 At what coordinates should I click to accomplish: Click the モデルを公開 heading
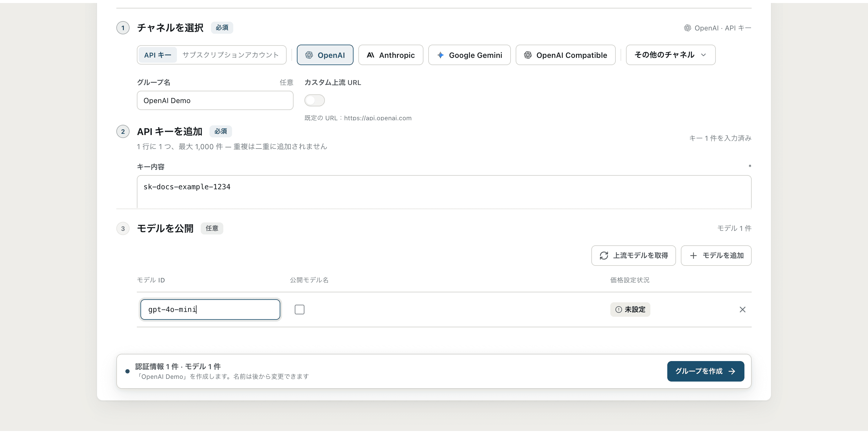(165, 228)
